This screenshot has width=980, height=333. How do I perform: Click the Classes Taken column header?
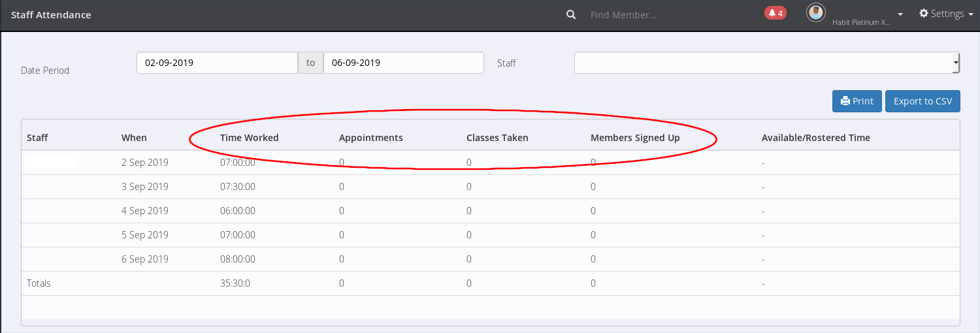point(497,138)
